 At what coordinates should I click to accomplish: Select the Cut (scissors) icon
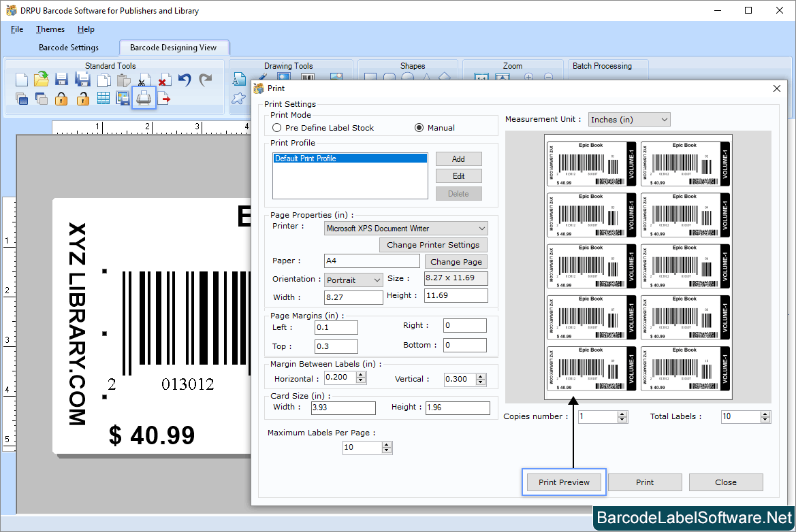coord(144,80)
